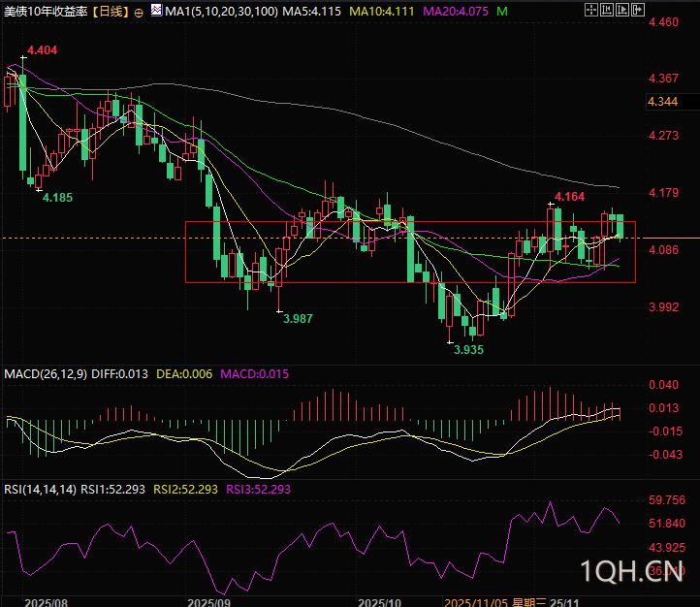Image resolution: width=700 pixels, height=607 pixels.
Task: Click the crosshair icon in top-right toolbar
Action: pos(591,10)
